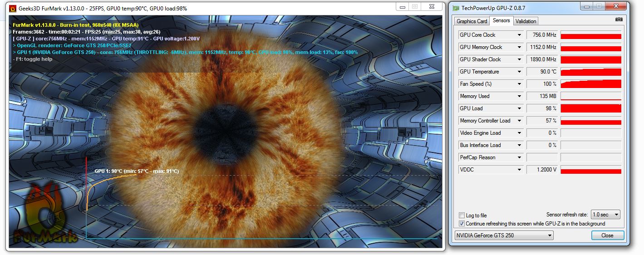Viewport: 644px width, 255px height.
Task: Click the 90.0 °C temperature value
Action: point(542,72)
